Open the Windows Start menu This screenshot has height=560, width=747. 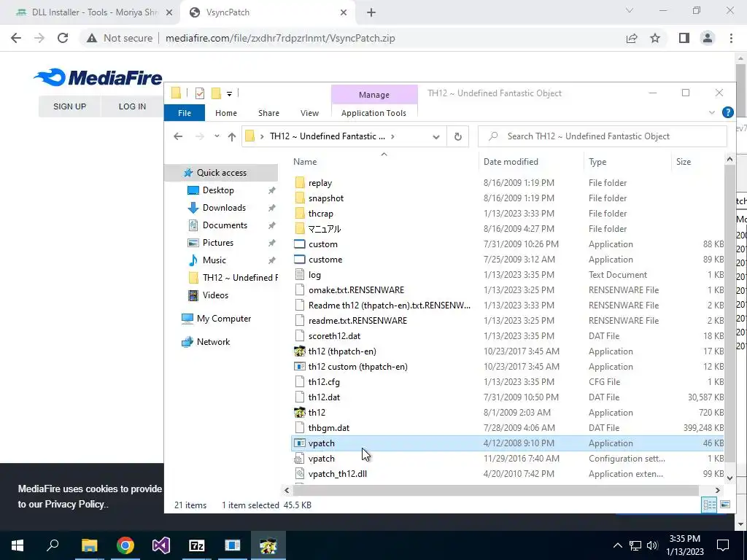[x=18, y=545]
